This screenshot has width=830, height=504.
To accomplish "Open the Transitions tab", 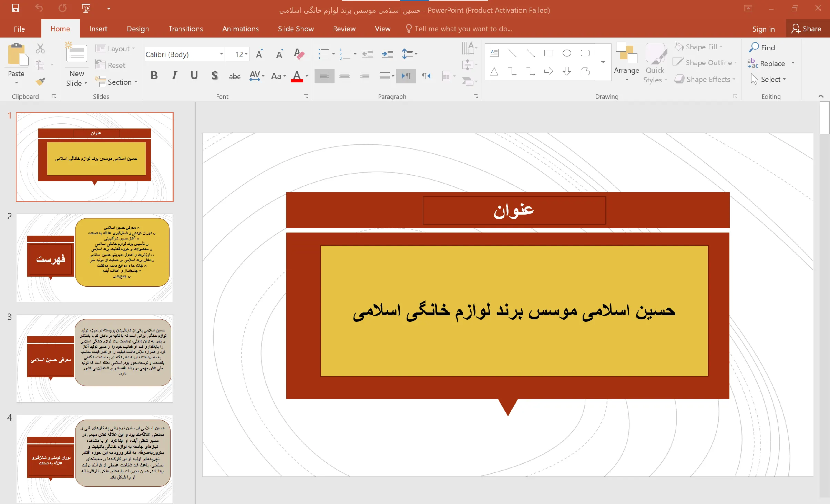I will coord(186,29).
